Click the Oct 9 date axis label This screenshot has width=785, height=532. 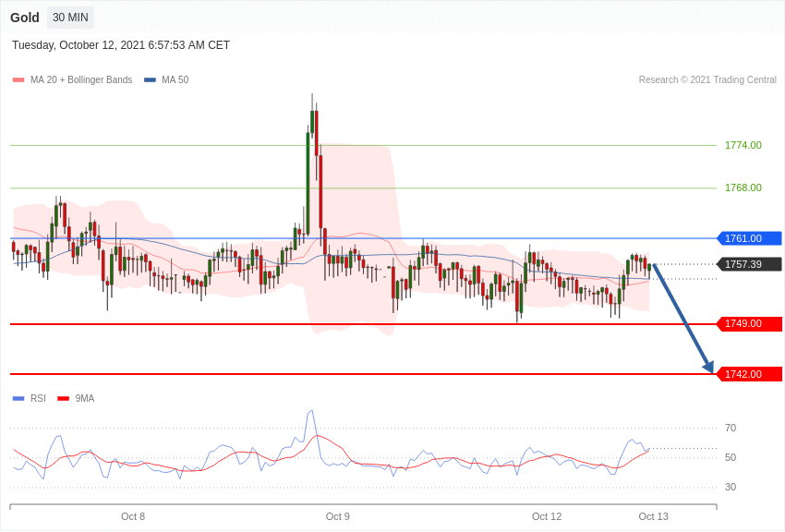click(338, 516)
